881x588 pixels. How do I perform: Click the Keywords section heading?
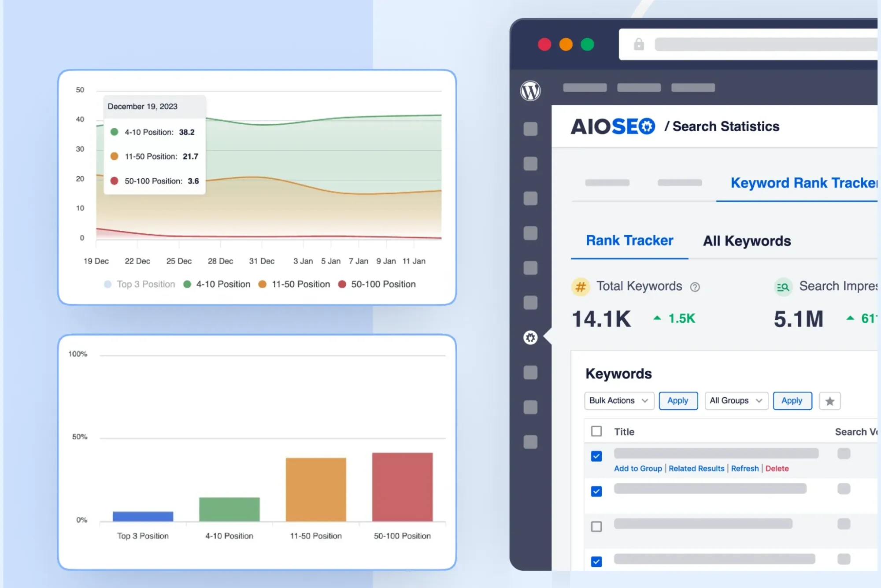click(x=618, y=374)
